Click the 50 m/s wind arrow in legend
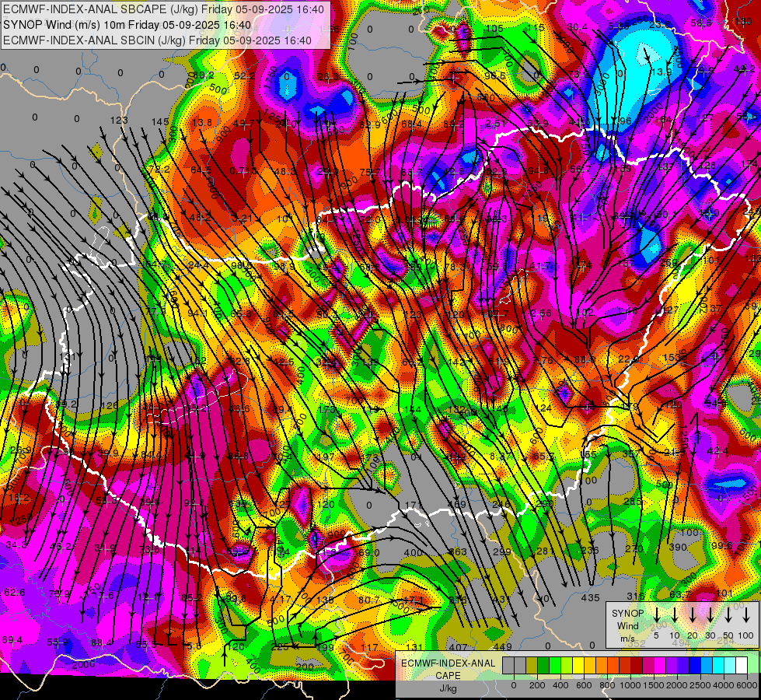The width and height of the screenshot is (761, 700). [x=728, y=614]
